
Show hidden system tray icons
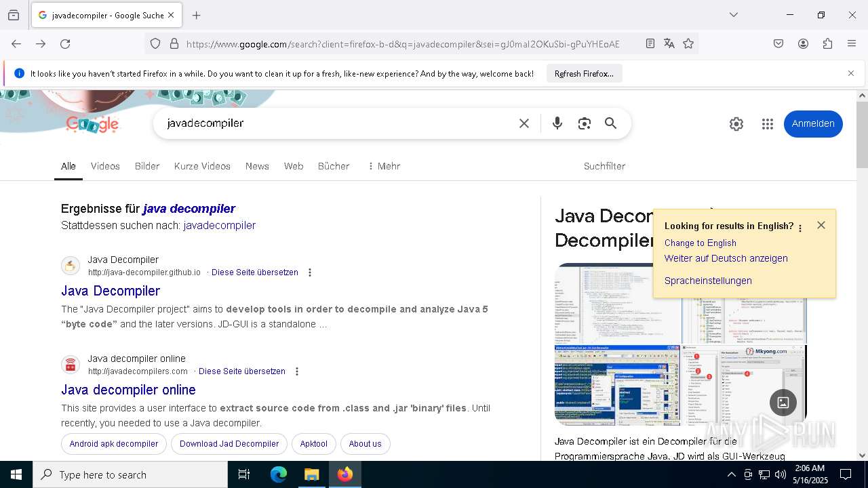click(x=731, y=474)
